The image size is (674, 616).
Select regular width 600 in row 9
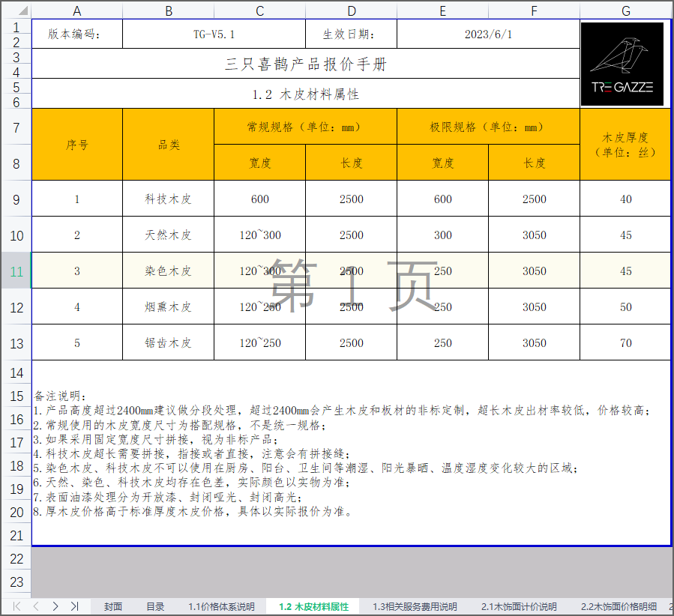(259, 199)
